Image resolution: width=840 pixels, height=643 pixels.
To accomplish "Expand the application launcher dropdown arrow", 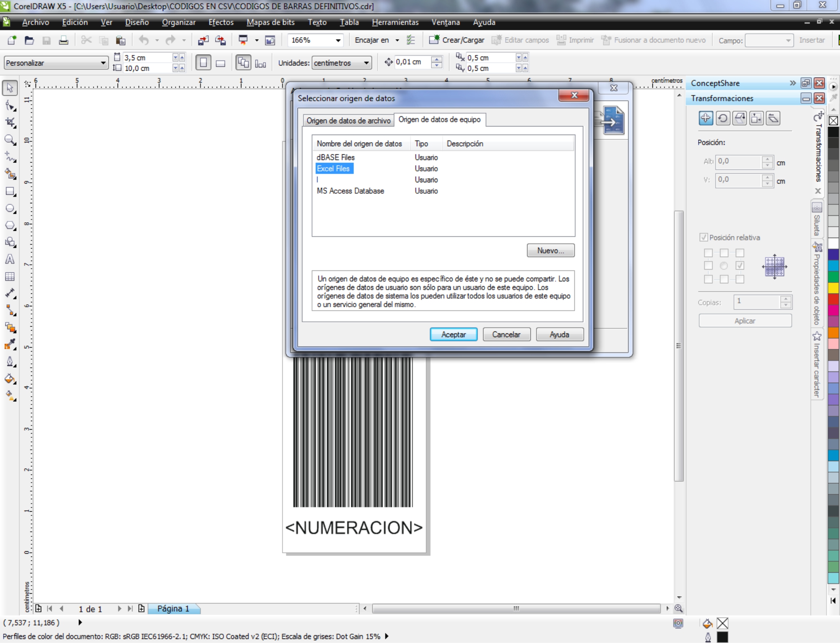I will coord(257,40).
